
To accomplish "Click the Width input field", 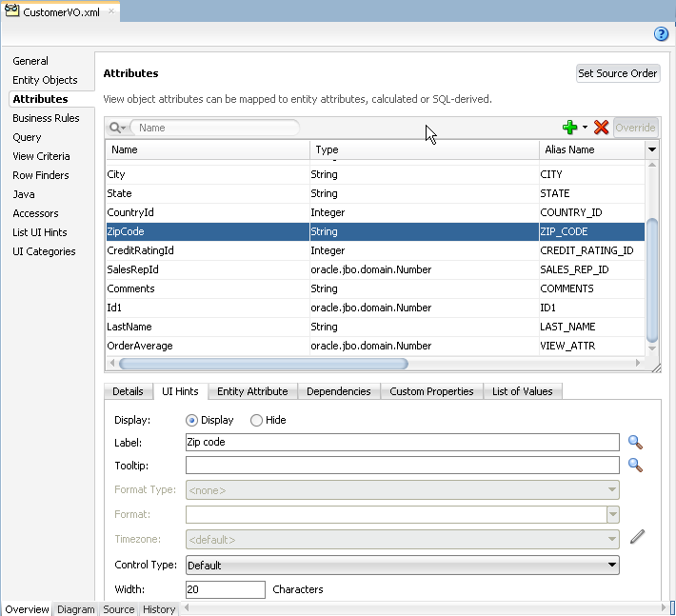I will coord(225,589).
